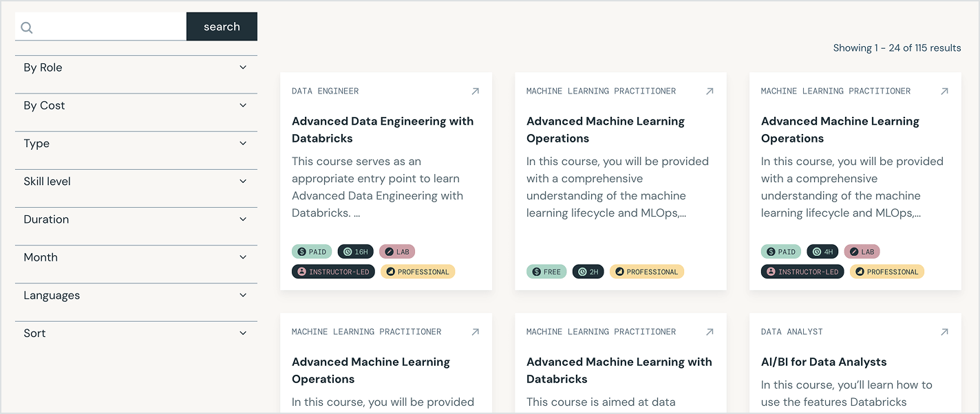980x414 pixels.
Task: Open the AI/BI for Data Analysts course
Action: point(823,362)
